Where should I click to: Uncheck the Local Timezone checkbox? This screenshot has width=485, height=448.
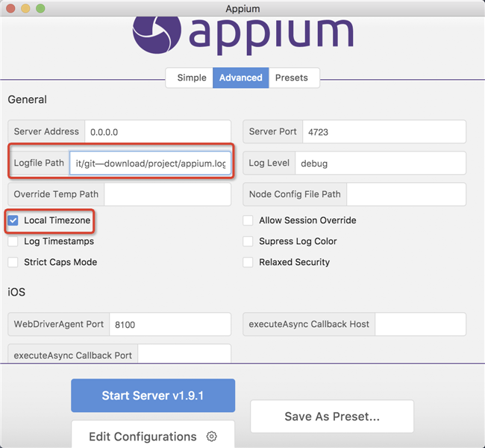pos(13,220)
